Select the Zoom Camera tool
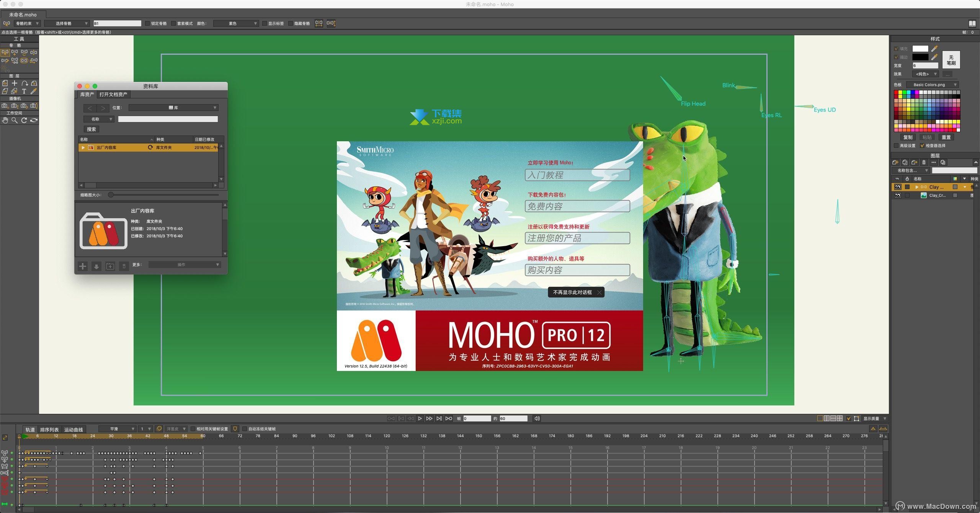This screenshot has height=513, width=980. coord(15,106)
